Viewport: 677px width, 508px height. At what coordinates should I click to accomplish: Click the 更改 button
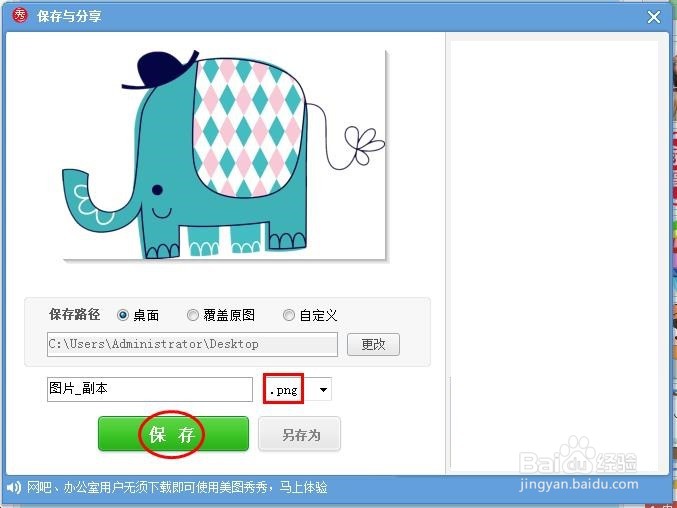coord(373,344)
